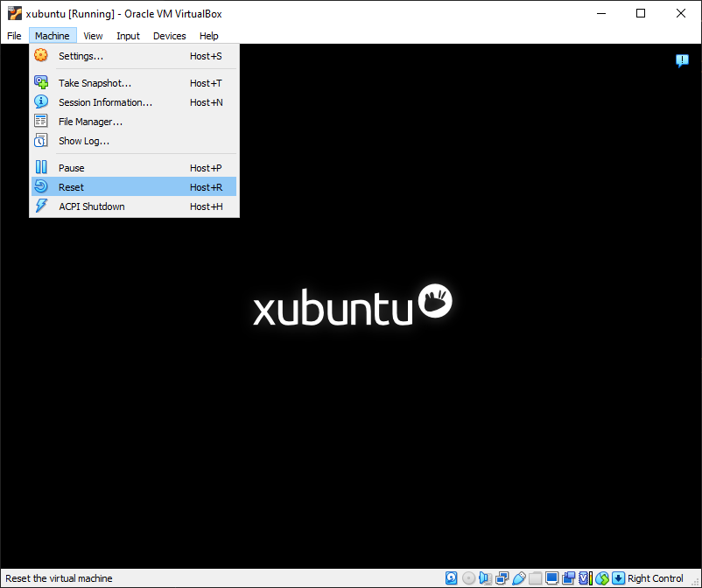Open the Help menu
This screenshot has width=702, height=588.
[208, 36]
